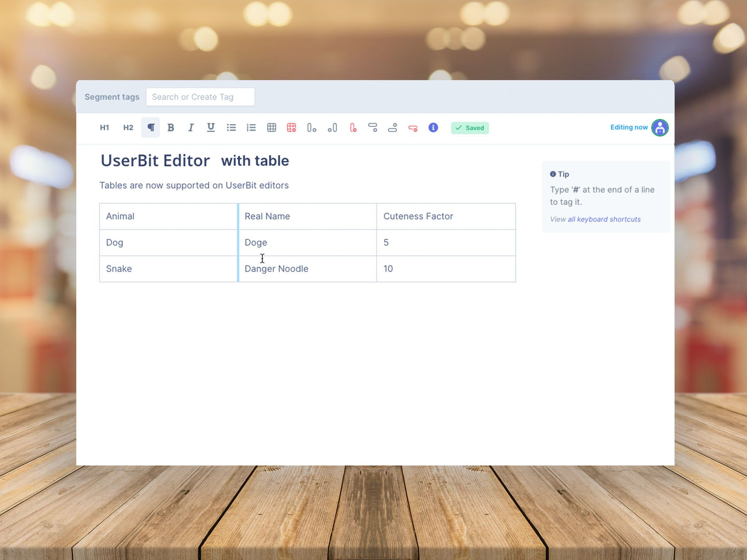
Task: Toggle bold formatting
Action: (x=170, y=128)
